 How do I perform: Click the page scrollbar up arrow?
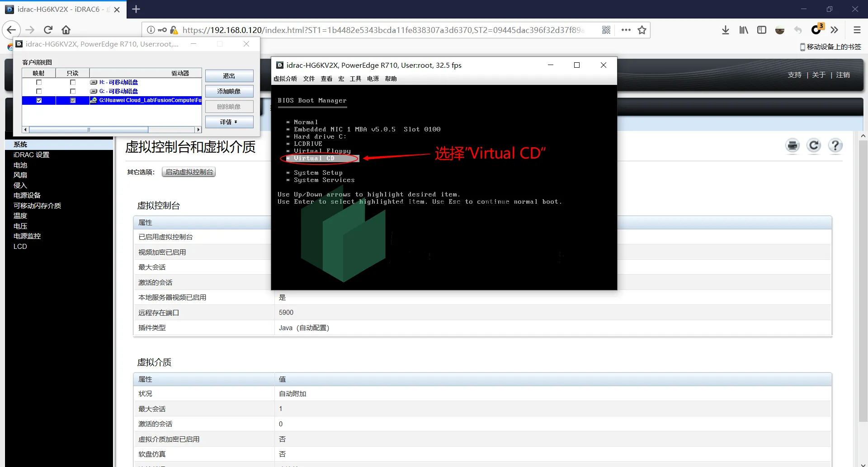tap(863, 135)
